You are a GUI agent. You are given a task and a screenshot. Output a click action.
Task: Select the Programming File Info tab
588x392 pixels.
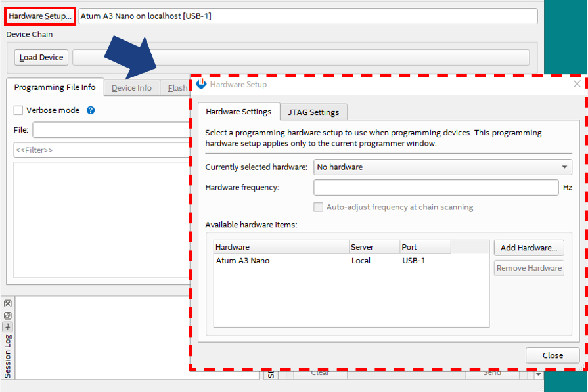55,87
